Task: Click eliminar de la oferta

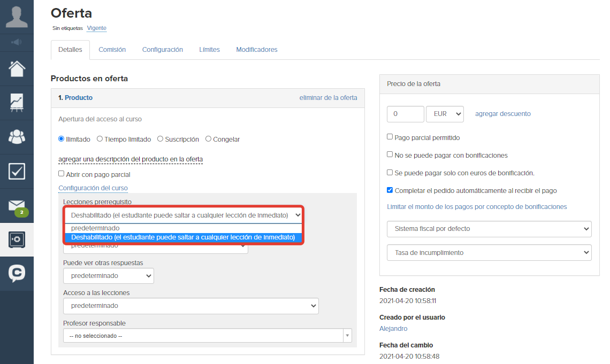Action: click(x=329, y=98)
